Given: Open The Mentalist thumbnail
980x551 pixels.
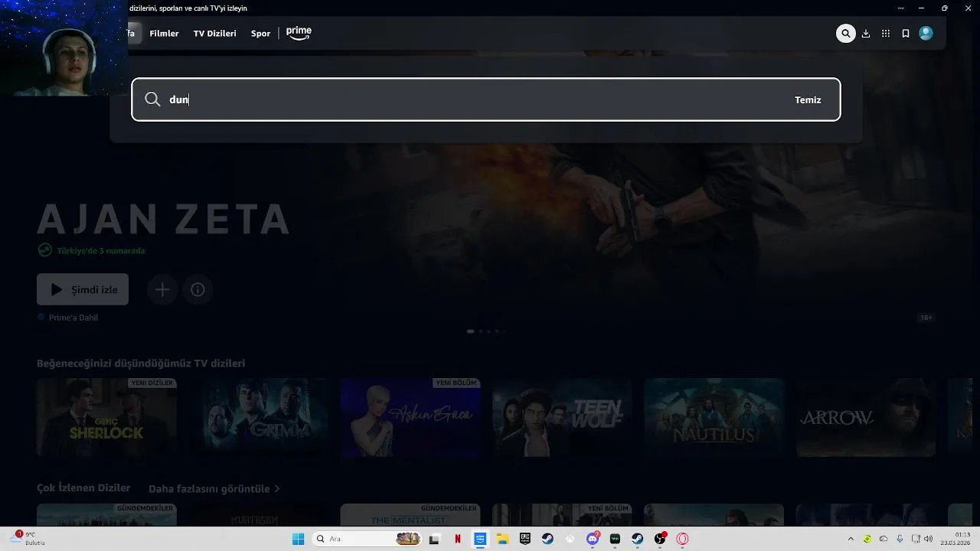Looking at the screenshot, I should [410, 515].
